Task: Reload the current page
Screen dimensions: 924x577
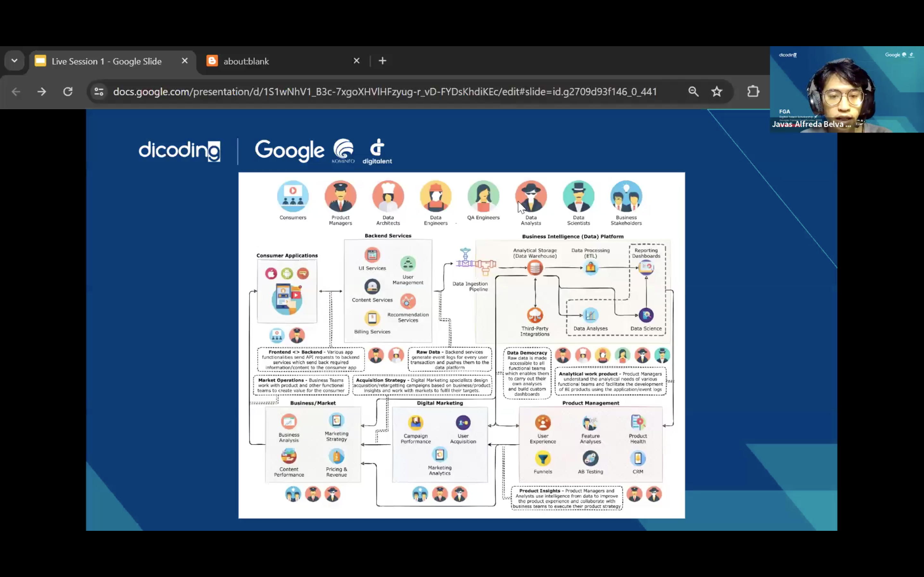Action: [x=68, y=92]
